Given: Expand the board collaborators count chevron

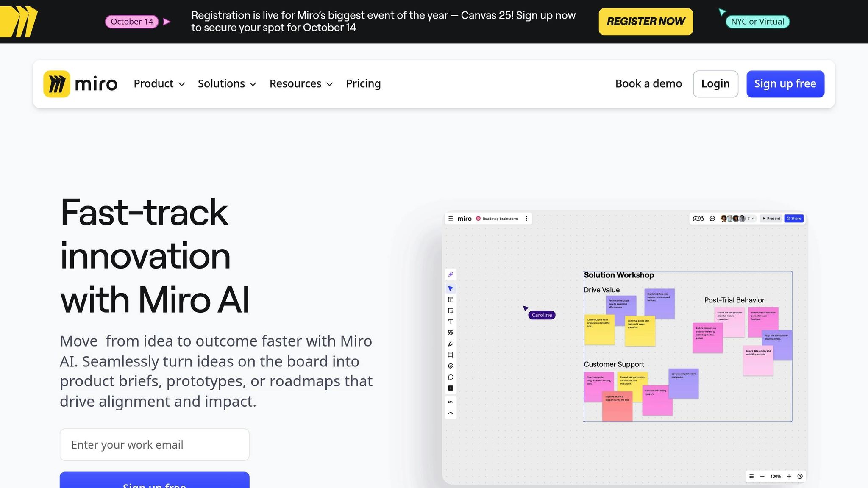Looking at the screenshot, I should [x=753, y=219].
